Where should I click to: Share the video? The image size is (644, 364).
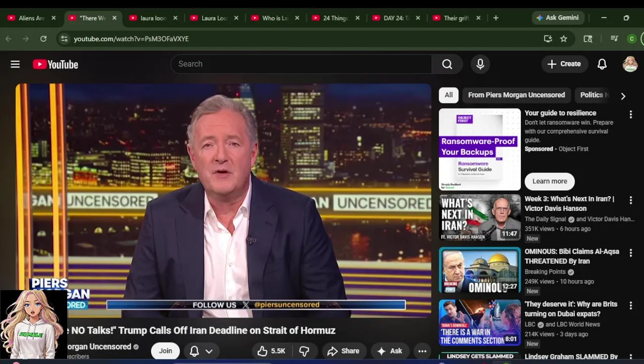tap(343, 351)
